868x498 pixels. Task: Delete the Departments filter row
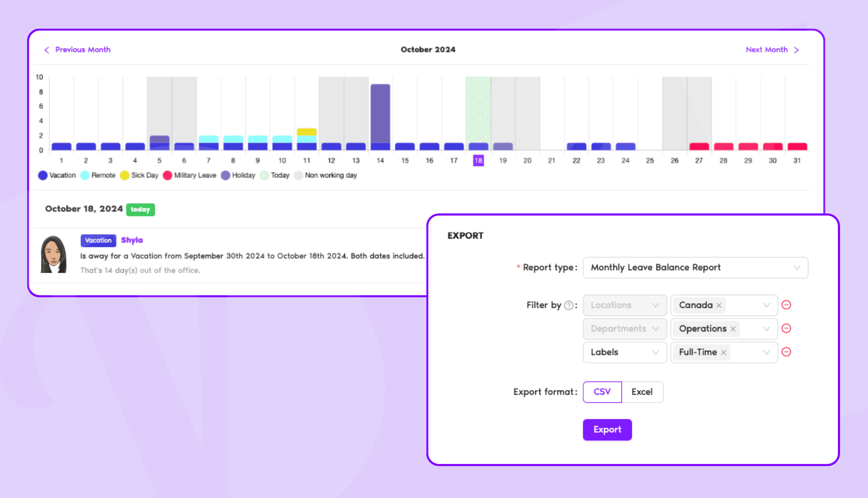[787, 329]
